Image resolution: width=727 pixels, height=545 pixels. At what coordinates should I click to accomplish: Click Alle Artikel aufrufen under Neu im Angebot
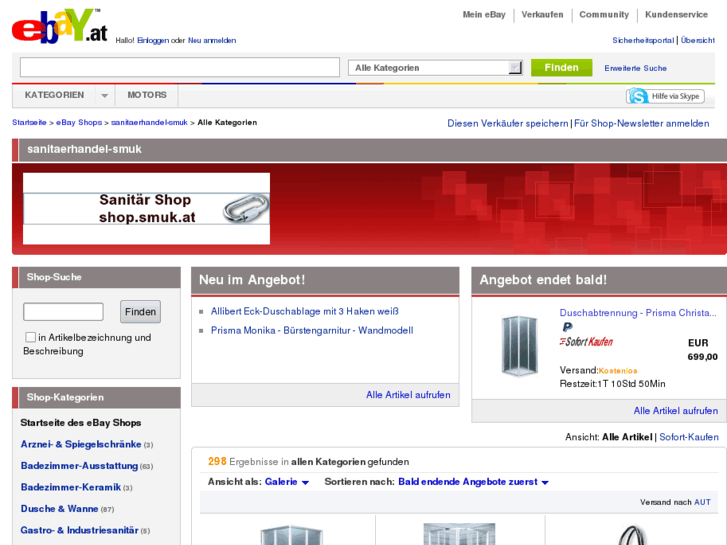[408, 395]
